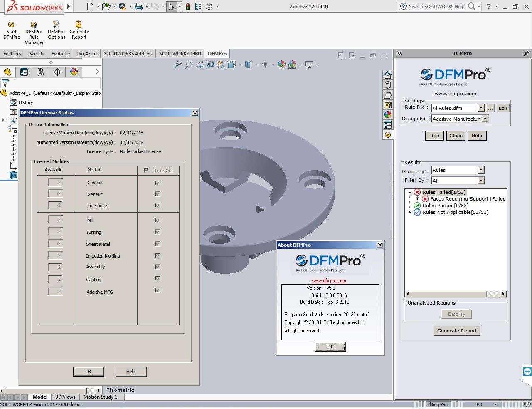
Task: Click the Section View icon
Action: (210, 64)
